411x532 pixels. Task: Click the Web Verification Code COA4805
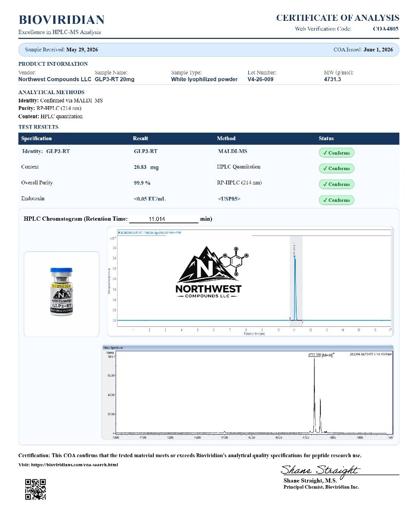coord(385,29)
